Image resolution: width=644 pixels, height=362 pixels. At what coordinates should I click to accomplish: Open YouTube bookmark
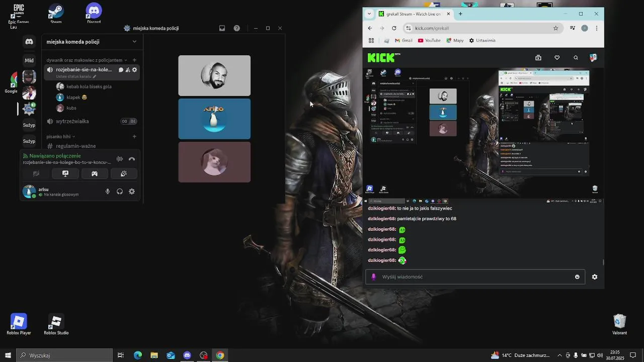pyautogui.click(x=429, y=41)
